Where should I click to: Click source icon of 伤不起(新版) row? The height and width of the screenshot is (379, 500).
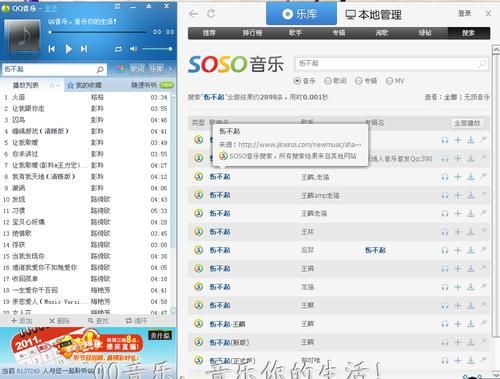[199, 342]
